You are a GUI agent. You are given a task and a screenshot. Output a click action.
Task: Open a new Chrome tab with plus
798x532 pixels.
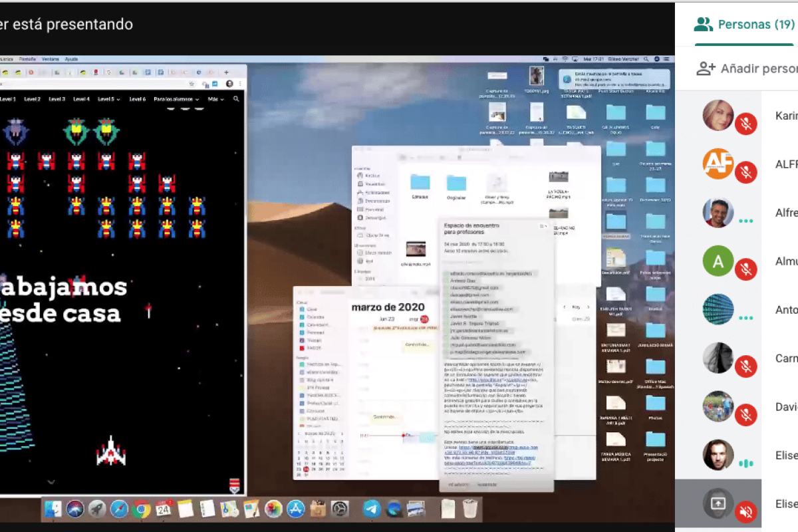(x=226, y=72)
